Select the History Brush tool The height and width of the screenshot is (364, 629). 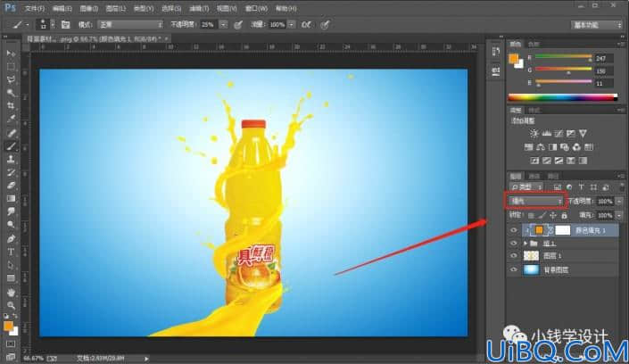tap(11, 172)
